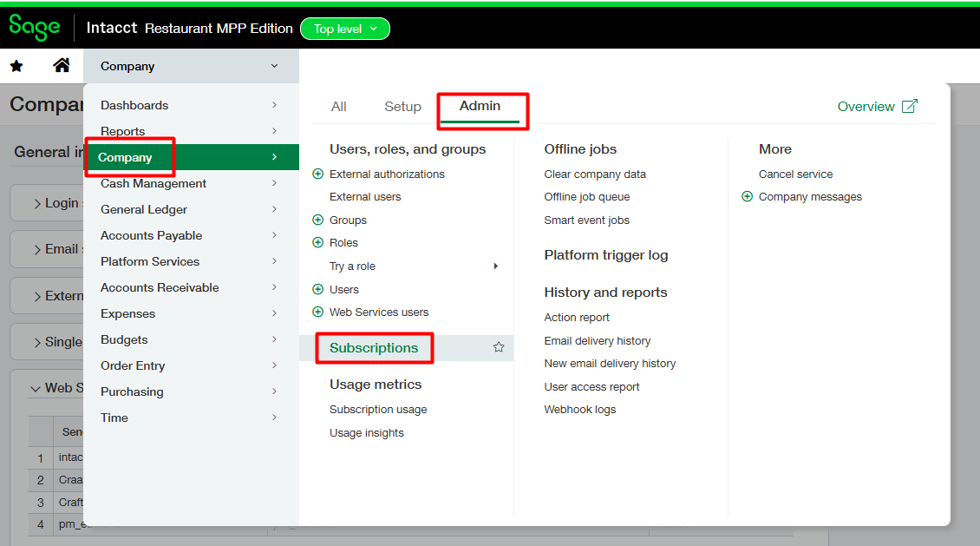Open Email delivery history
980x546 pixels.
pyautogui.click(x=597, y=341)
